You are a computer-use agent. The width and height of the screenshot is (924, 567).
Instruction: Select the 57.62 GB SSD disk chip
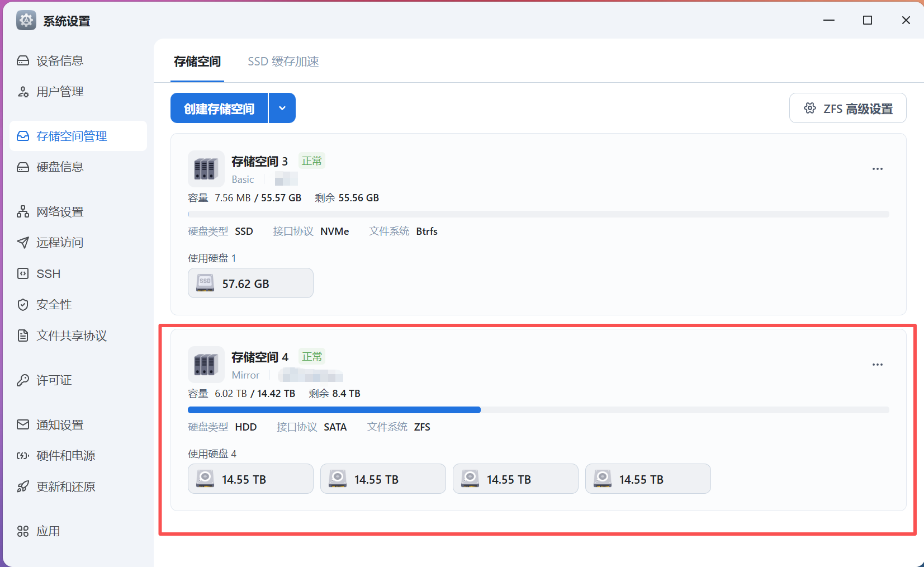coord(250,283)
